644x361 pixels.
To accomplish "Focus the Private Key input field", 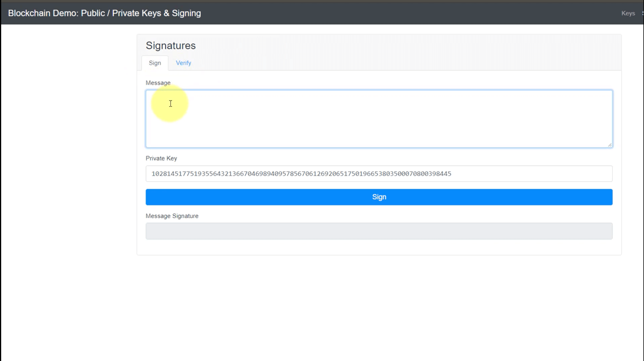I will point(379,174).
